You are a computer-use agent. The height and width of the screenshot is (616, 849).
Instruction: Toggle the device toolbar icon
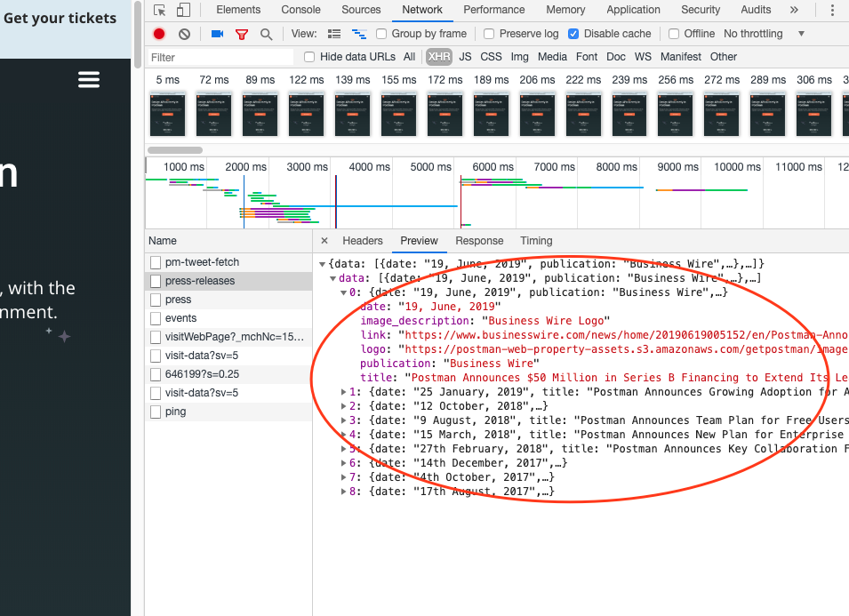(x=183, y=10)
